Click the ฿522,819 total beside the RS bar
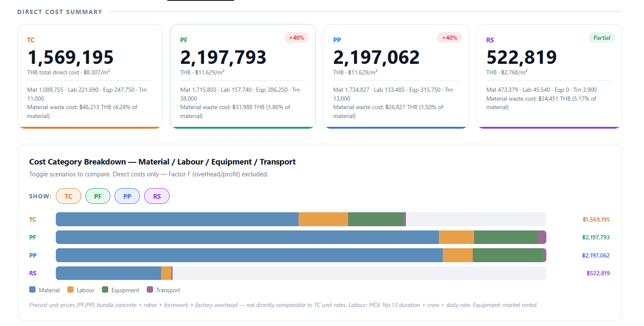Screen dimensions: 644x326 pos(598,273)
